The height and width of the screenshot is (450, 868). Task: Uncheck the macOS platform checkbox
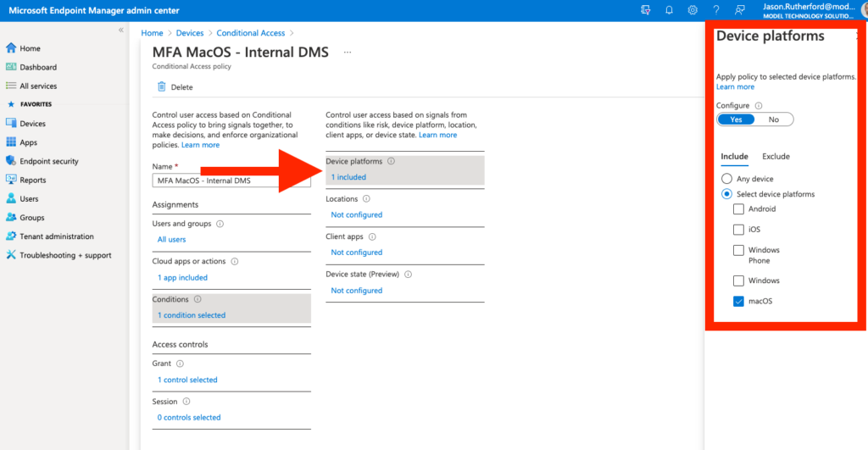(x=738, y=302)
